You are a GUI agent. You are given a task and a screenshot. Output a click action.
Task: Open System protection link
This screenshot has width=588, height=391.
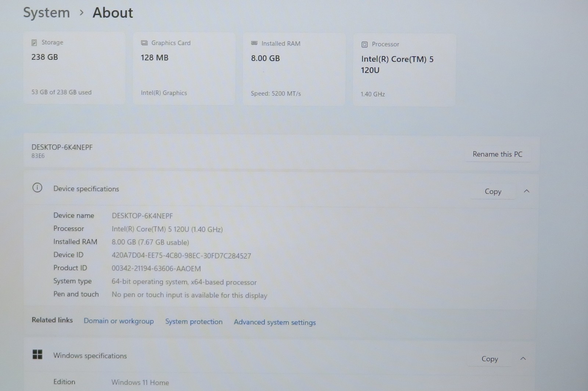point(194,322)
